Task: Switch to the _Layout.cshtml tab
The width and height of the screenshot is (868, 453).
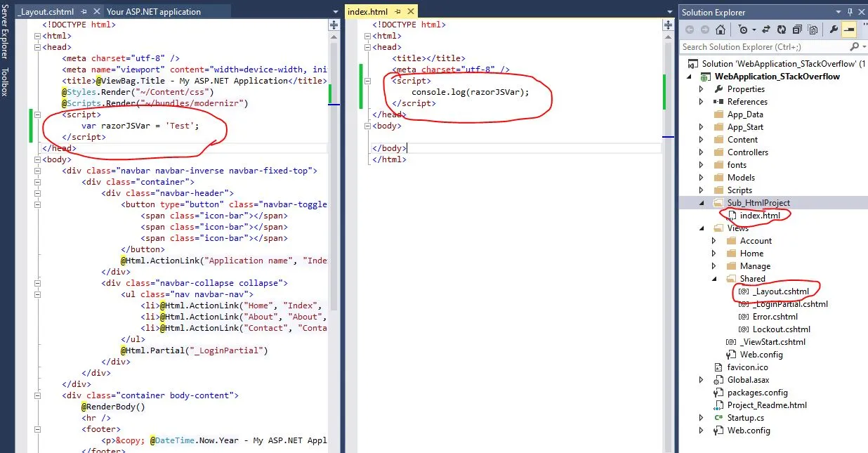Action: (47, 12)
